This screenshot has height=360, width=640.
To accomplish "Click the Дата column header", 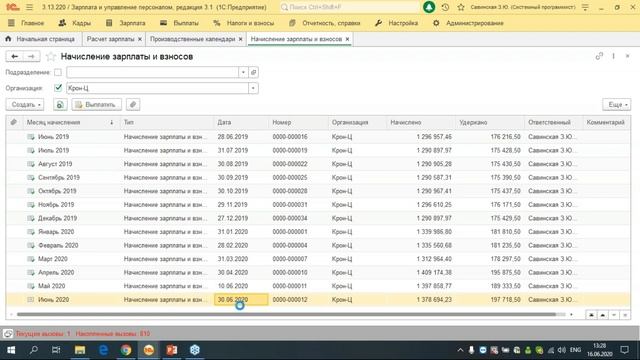I will tap(241, 122).
